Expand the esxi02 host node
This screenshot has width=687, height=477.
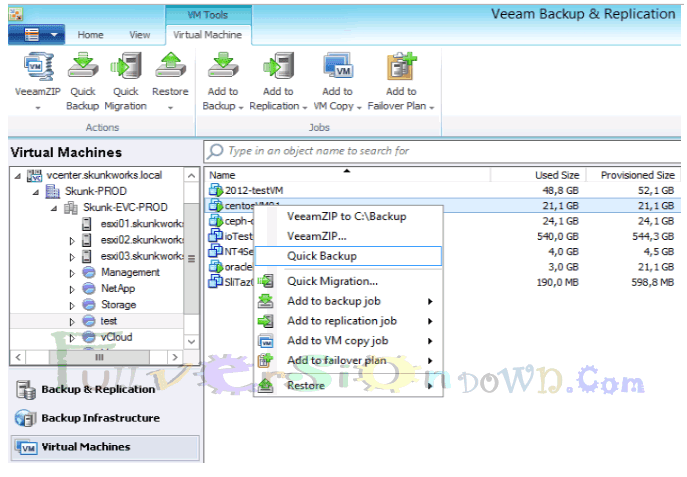(x=72, y=240)
